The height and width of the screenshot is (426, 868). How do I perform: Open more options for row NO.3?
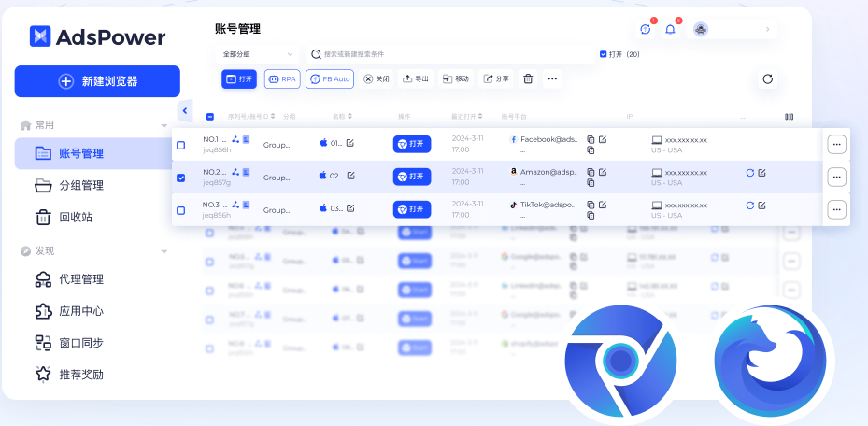click(836, 209)
